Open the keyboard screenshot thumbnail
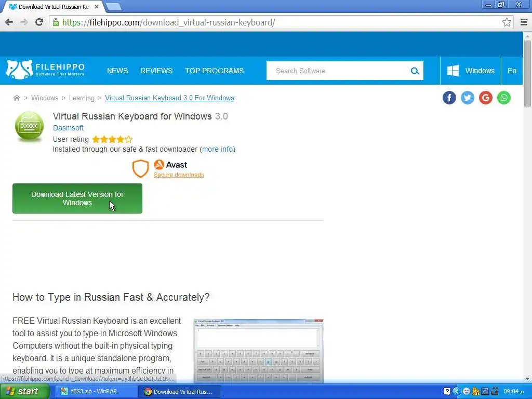The image size is (532, 399). [x=258, y=351]
